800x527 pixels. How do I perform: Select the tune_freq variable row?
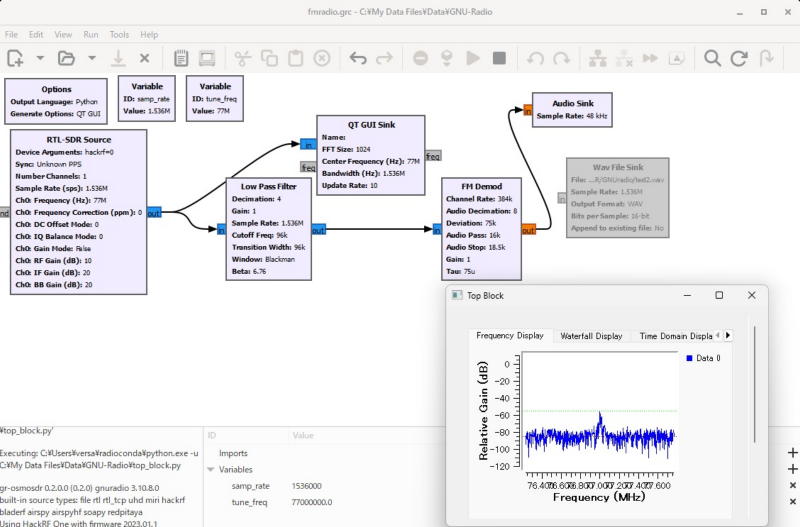[x=249, y=503]
